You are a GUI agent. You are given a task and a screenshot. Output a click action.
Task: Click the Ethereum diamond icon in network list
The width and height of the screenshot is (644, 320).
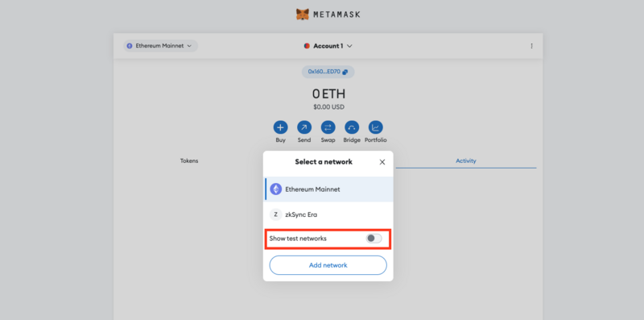tap(276, 189)
